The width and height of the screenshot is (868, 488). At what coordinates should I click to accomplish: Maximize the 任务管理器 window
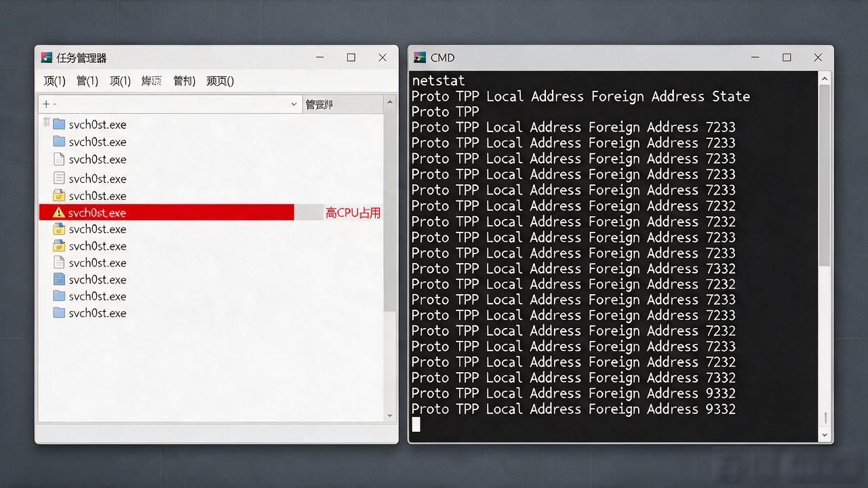tap(351, 58)
